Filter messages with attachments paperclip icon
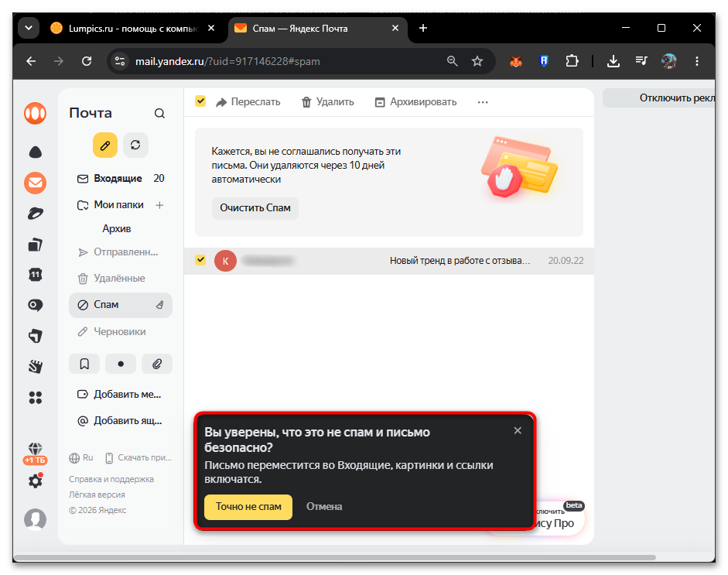The height and width of the screenshot is (575, 728). 157,364
